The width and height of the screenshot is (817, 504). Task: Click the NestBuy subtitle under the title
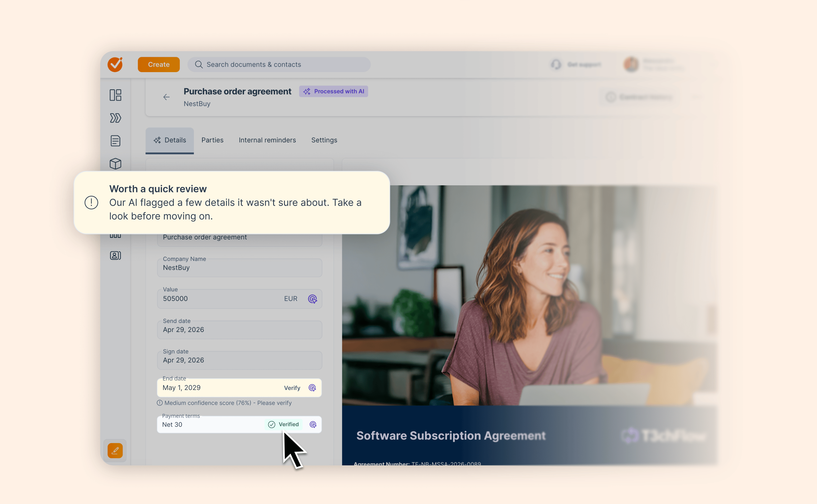[197, 104]
